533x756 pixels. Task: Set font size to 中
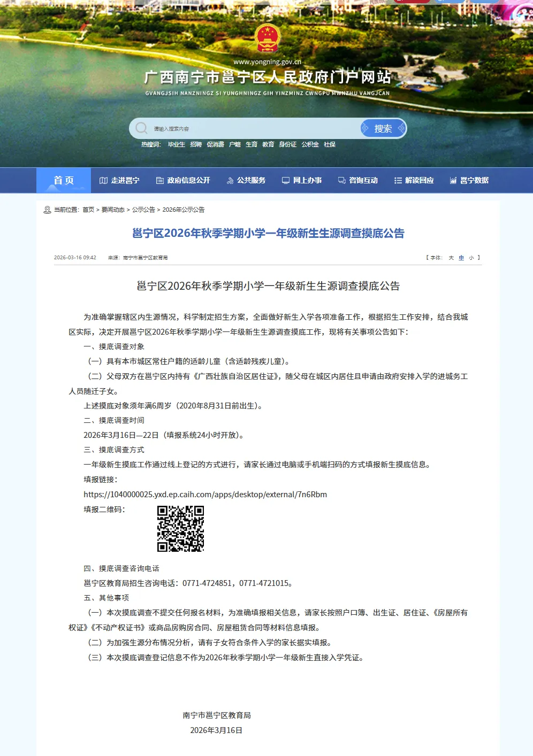tap(461, 258)
